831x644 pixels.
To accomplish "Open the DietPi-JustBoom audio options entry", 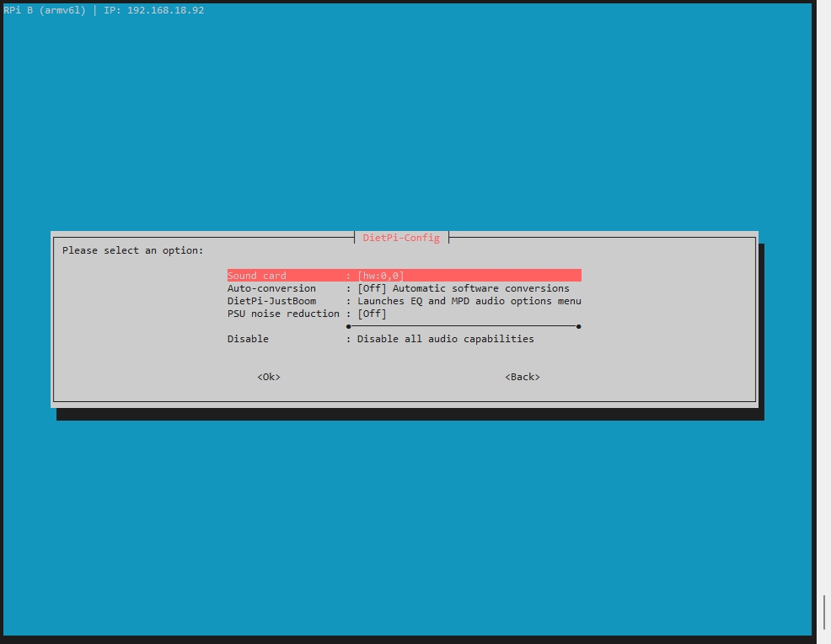I will pos(404,301).
